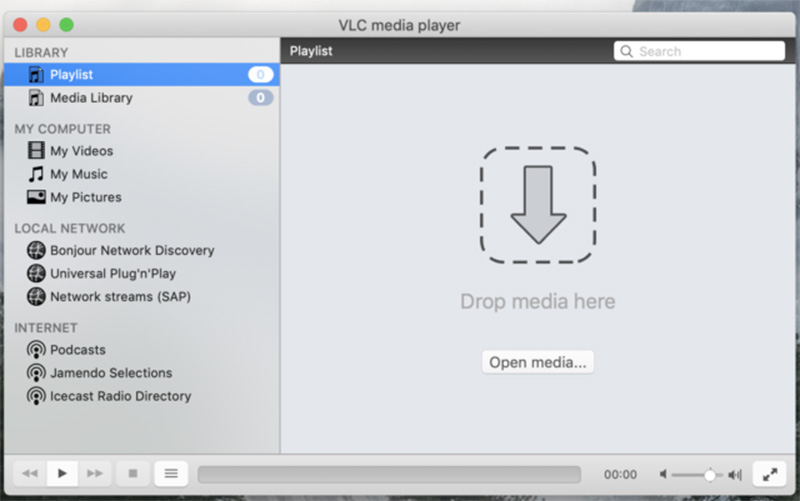The height and width of the screenshot is (501, 800).
Task: Click the LOCAL NETWORK section header
Action: click(x=69, y=228)
